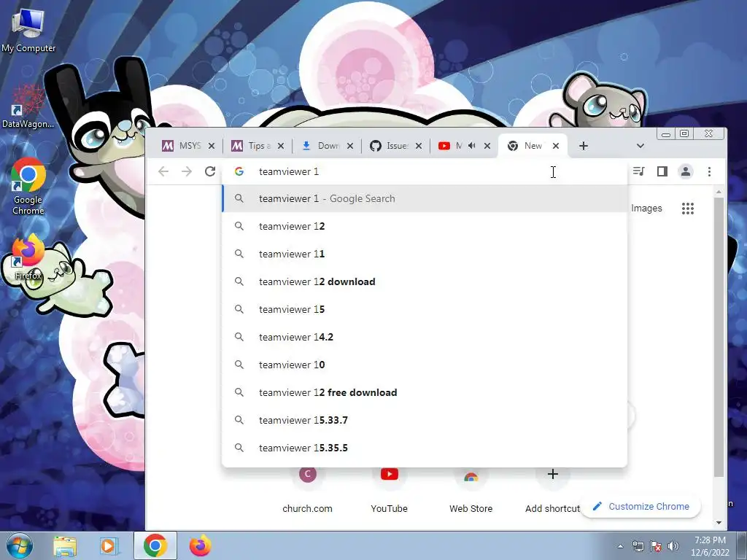The width and height of the screenshot is (747, 560).
Task: Open the media control icon in the toolbar
Action: click(639, 171)
